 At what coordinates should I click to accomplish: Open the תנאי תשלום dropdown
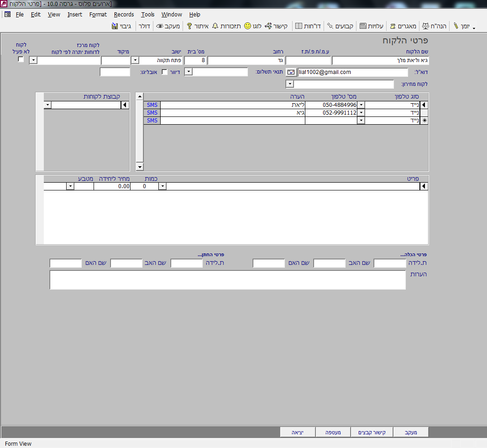[189, 72]
